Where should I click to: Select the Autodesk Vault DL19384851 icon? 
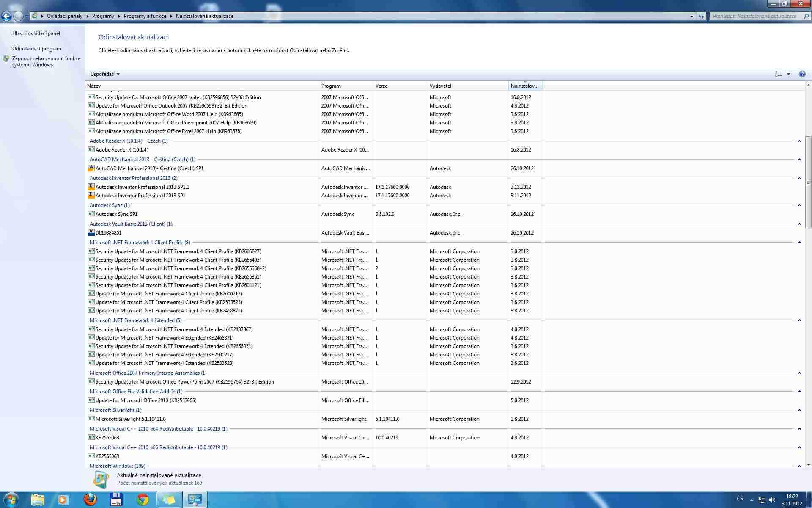point(91,232)
